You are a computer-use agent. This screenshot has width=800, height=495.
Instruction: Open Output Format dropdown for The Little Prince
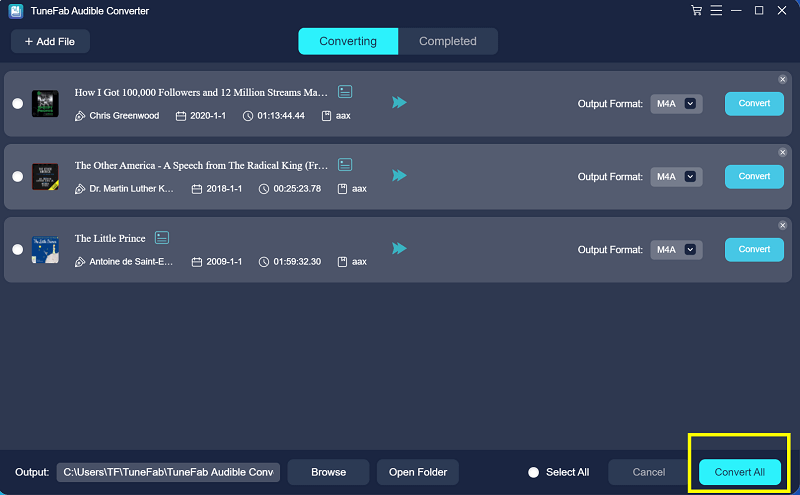coord(677,249)
